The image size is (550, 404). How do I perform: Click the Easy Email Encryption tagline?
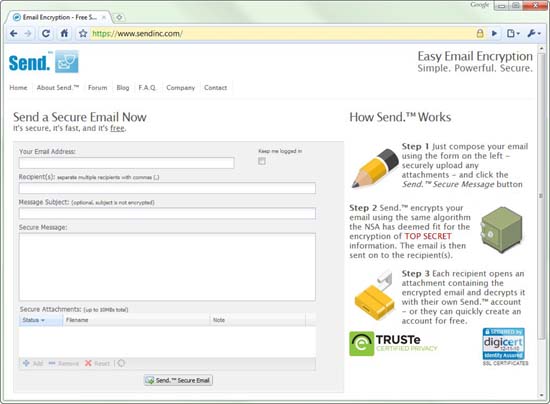(x=475, y=56)
